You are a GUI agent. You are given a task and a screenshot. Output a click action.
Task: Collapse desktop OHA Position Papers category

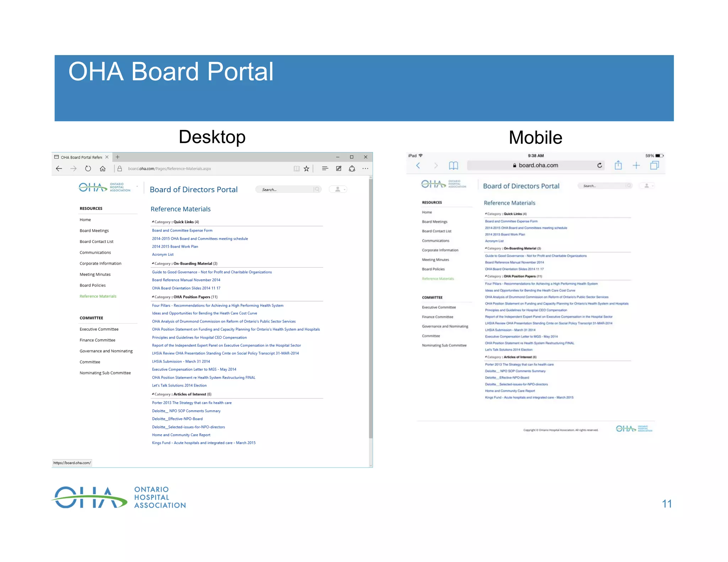[x=153, y=297]
